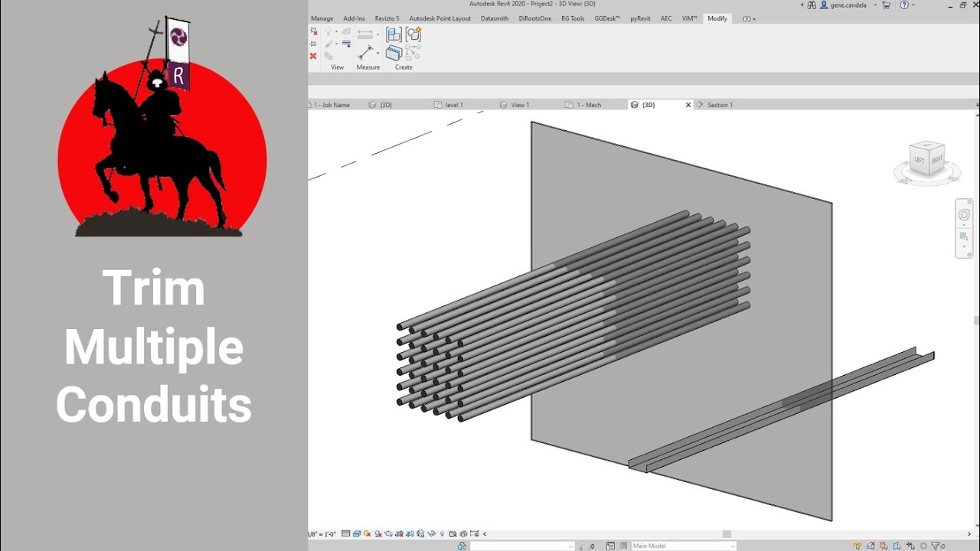Image resolution: width=980 pixels, height=551 pixels.
Task: Open the DiRootsOne ribbon tab
Action: click(x=534, y=18)
